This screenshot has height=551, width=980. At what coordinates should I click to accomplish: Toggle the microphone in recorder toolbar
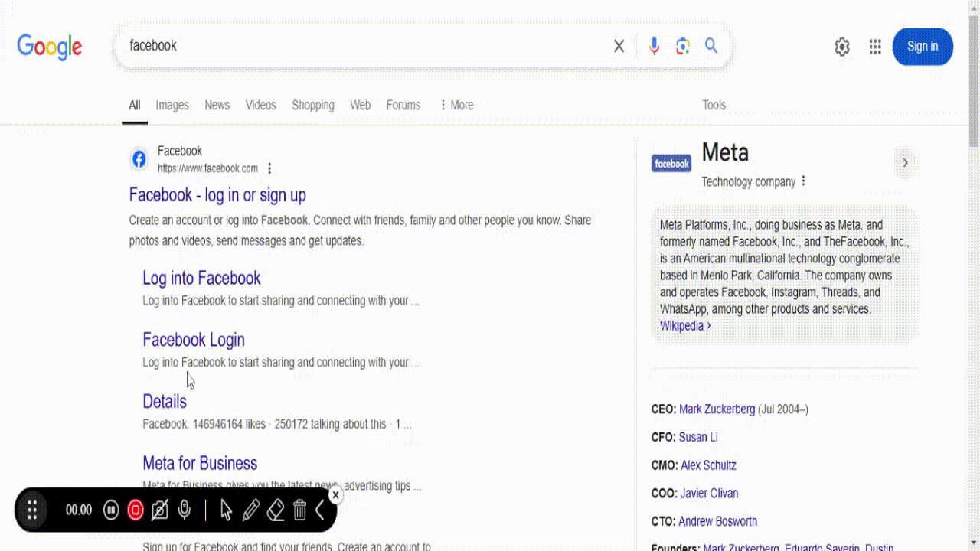coord(185,510)
